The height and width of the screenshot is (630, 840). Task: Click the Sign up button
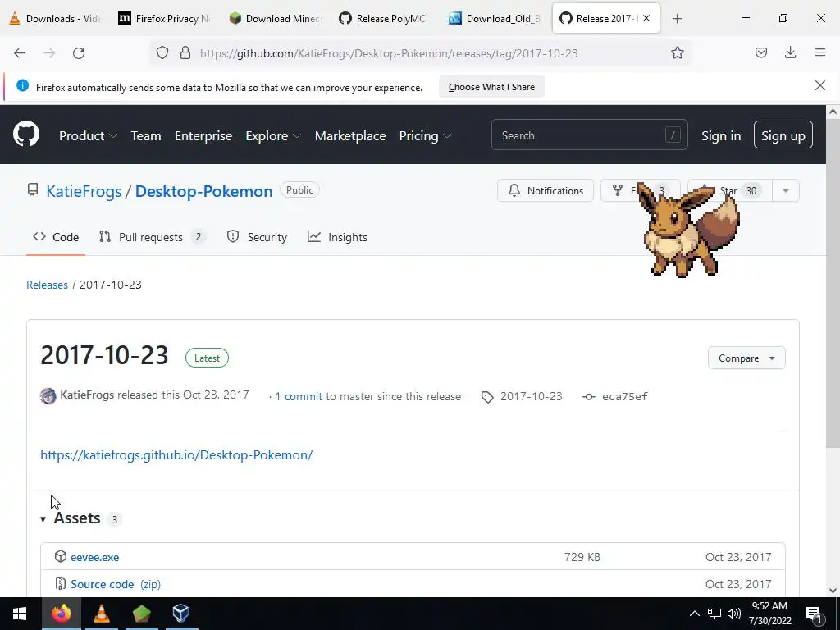coord(783,135)
